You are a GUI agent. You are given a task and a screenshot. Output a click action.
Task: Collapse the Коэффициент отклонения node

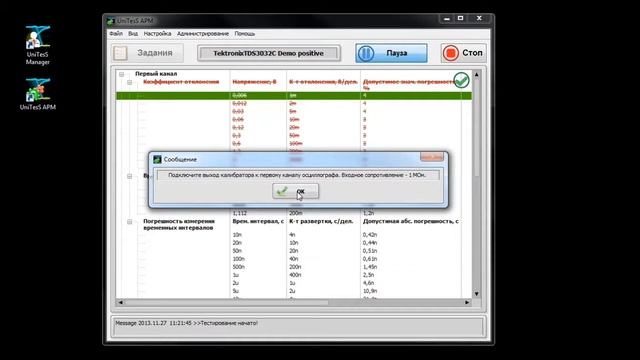pyautogui.click(x=129, y=82)
